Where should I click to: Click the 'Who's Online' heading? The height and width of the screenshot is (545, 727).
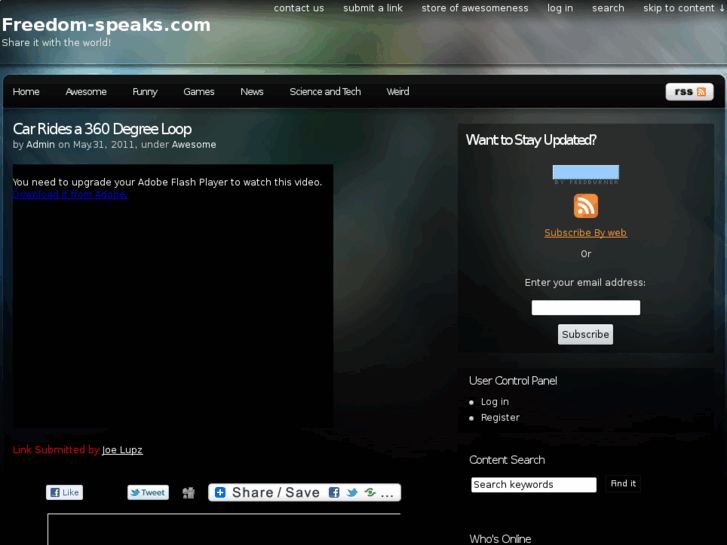(500, 539)
